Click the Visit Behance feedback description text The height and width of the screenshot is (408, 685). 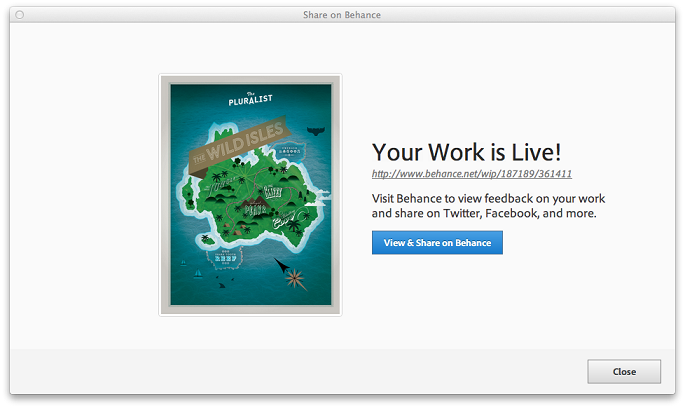[488, 206]
